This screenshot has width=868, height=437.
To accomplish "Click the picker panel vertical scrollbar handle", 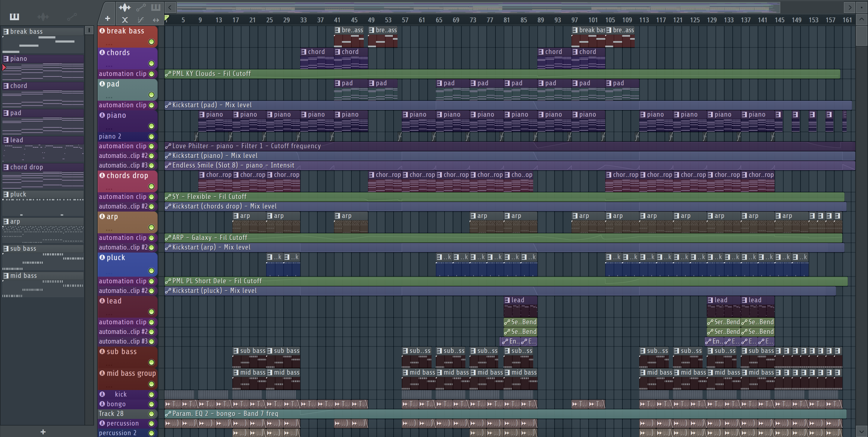I will click(89, 30).
